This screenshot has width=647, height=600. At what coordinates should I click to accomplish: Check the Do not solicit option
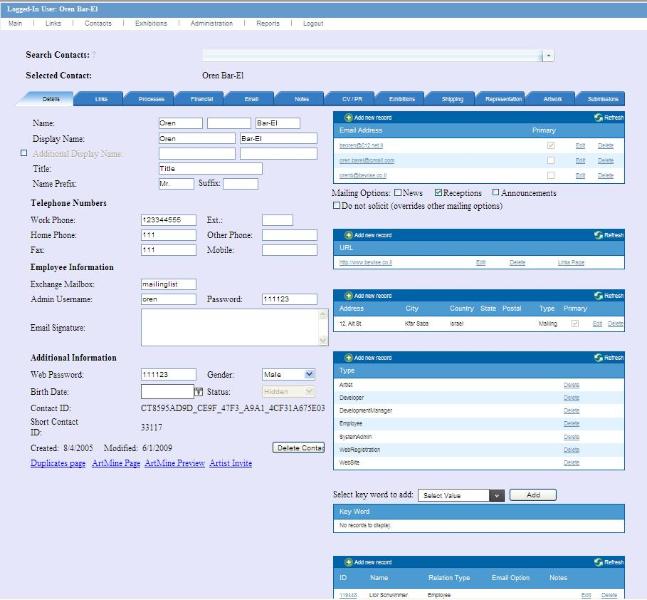click(x=337, y=205)
